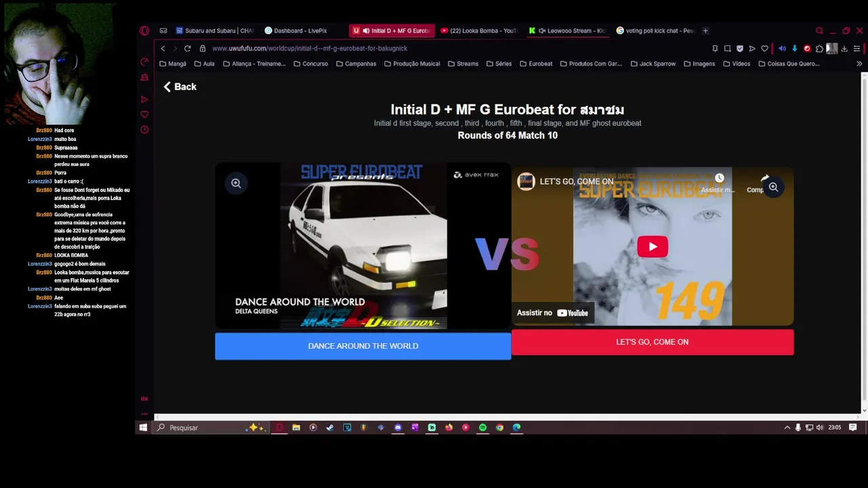Open the Opera main menu logo
The height and width of the screenshot is (488, 868).
coord(144,30)
